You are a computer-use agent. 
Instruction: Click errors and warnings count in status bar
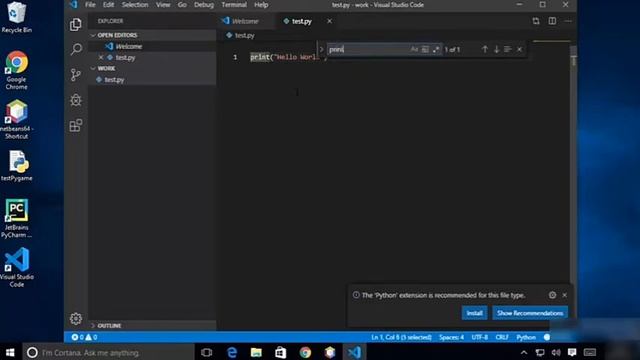(x=84, y=337)
